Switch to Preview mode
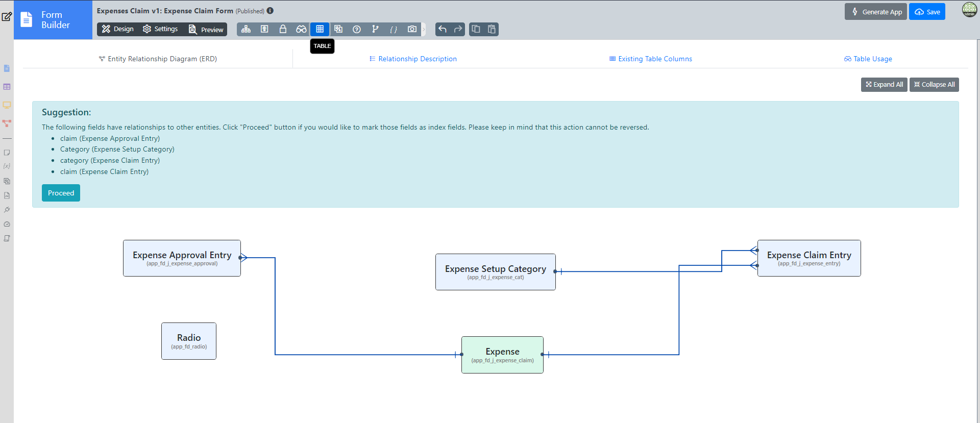Screen dimensions: 980x423 pyautogui.click(x=206, y=29)
